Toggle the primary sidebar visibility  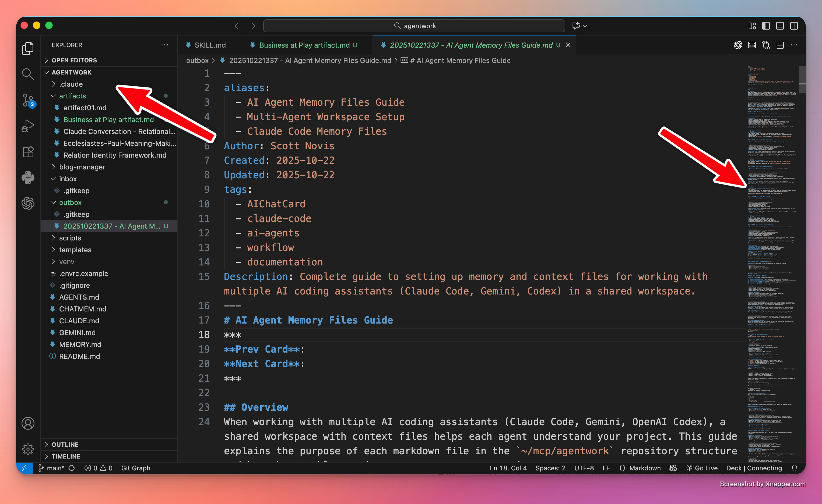click(x=766, y=26)
